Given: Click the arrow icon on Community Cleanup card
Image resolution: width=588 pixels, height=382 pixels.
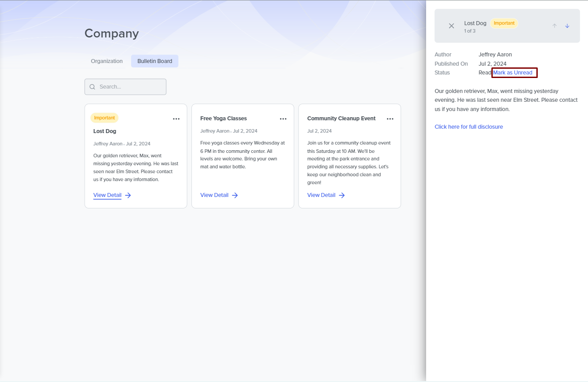Looking at the screenshot, I should coord(342,195).
